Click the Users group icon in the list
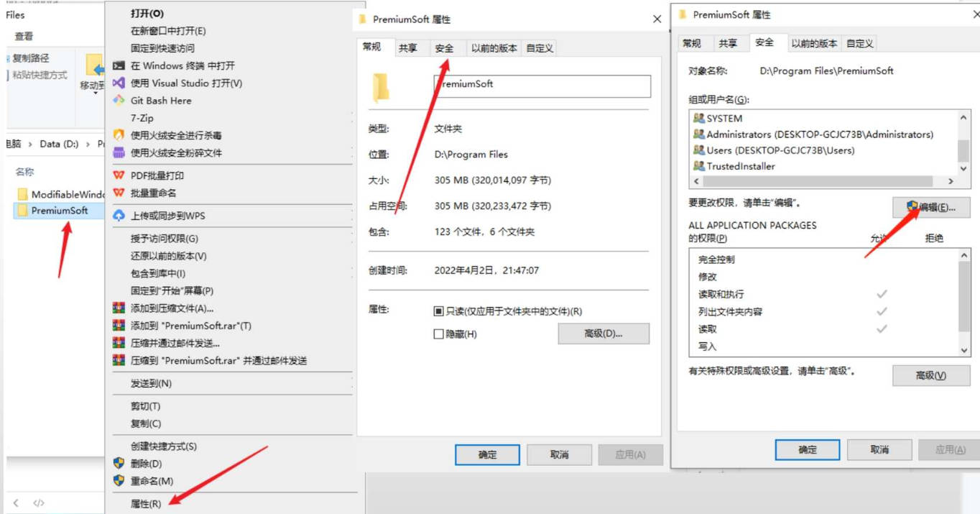 (698, 150)
